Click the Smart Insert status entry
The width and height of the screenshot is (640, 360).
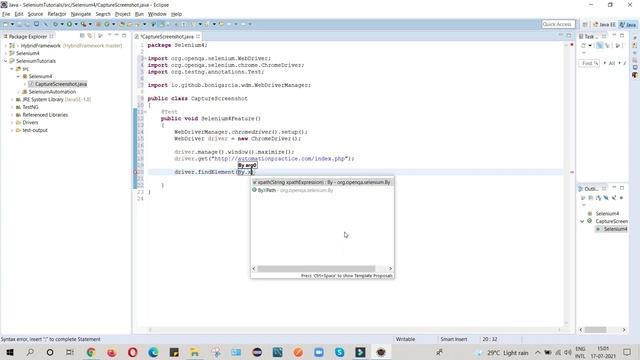(x=453, y=339)
